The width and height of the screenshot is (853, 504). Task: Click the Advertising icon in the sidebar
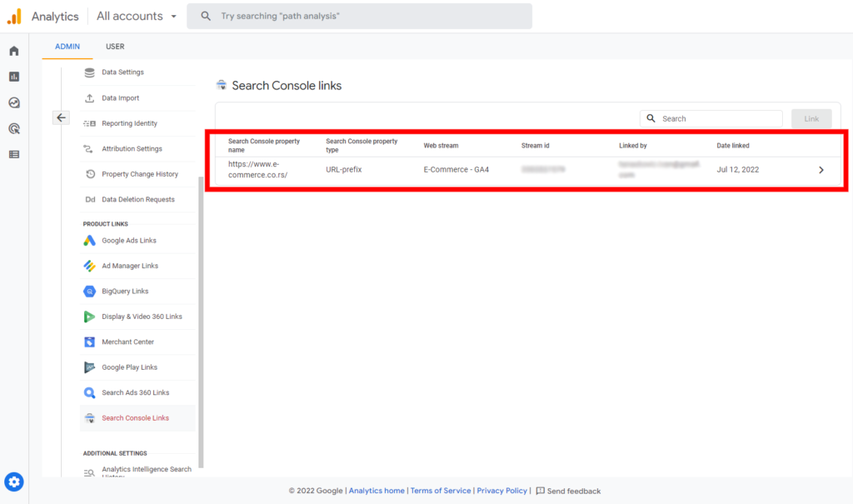point(13,128)
